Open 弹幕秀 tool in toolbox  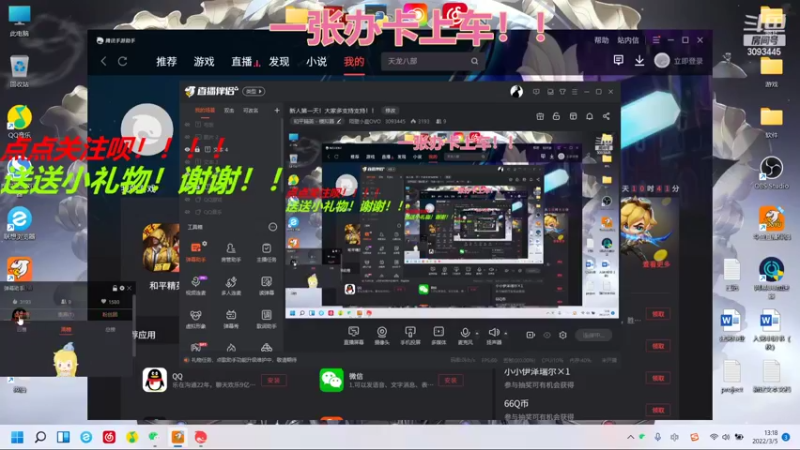(231, 319)
